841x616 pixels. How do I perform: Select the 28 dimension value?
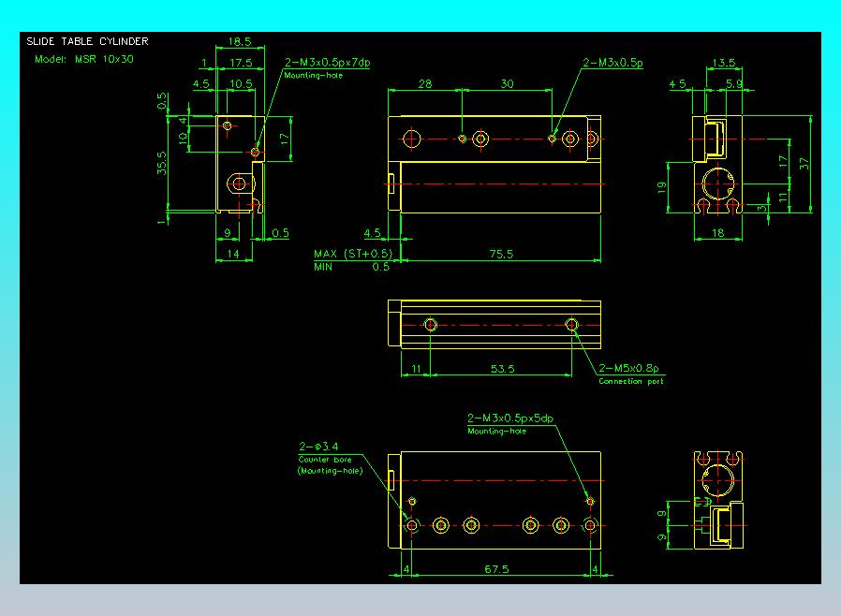point(425,83)
